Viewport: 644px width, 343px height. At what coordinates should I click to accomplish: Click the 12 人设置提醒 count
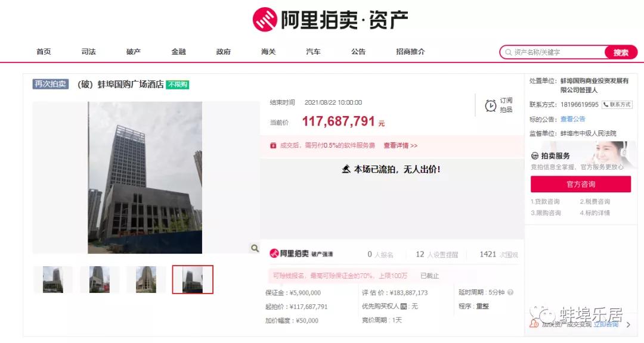pyautogui.click(x=436, y=254)
